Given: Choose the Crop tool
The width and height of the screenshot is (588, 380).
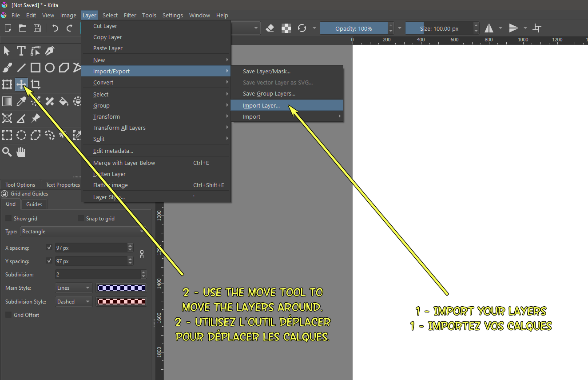Looking at the screenshot, I should tap(36, 84).
